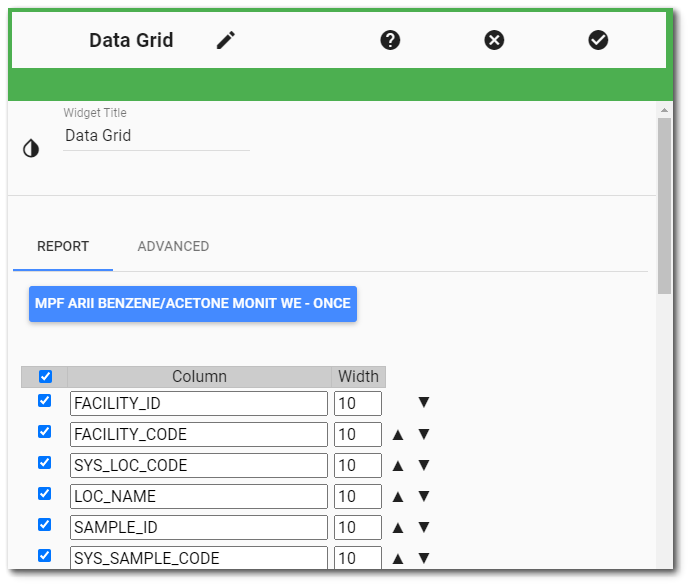This screenshot has height=585, width=689.
Task: Move SYS_SAMPLE_CODE row down
Action: [x=424, y=558]
